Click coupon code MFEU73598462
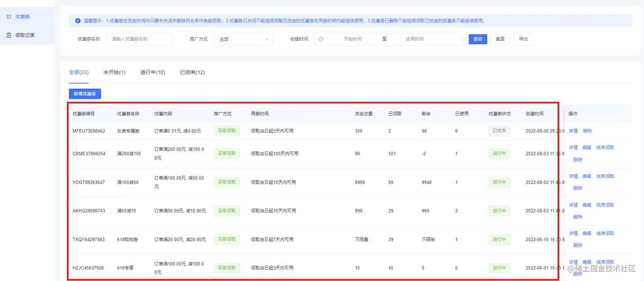 coord(89,131)
